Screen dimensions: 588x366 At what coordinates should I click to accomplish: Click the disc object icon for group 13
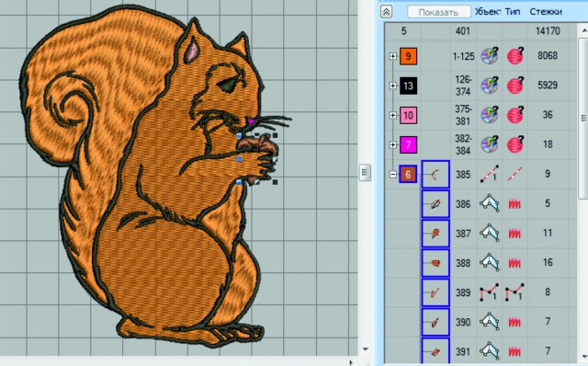click(490, 86)
